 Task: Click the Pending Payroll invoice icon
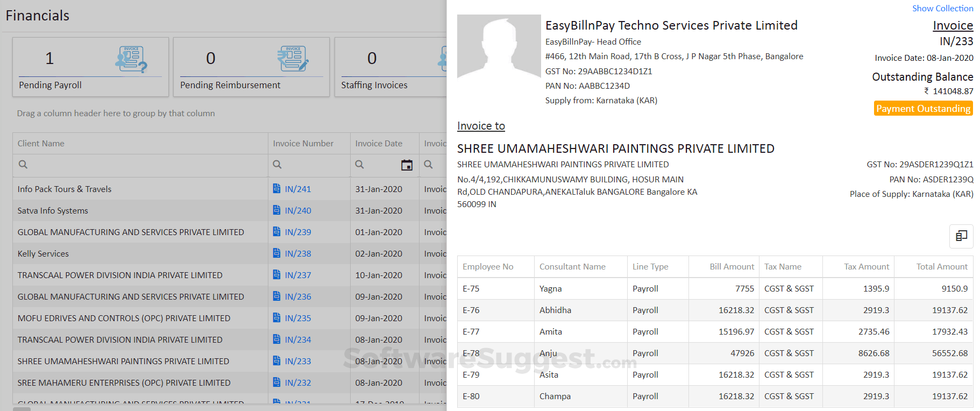click(131, 59)
